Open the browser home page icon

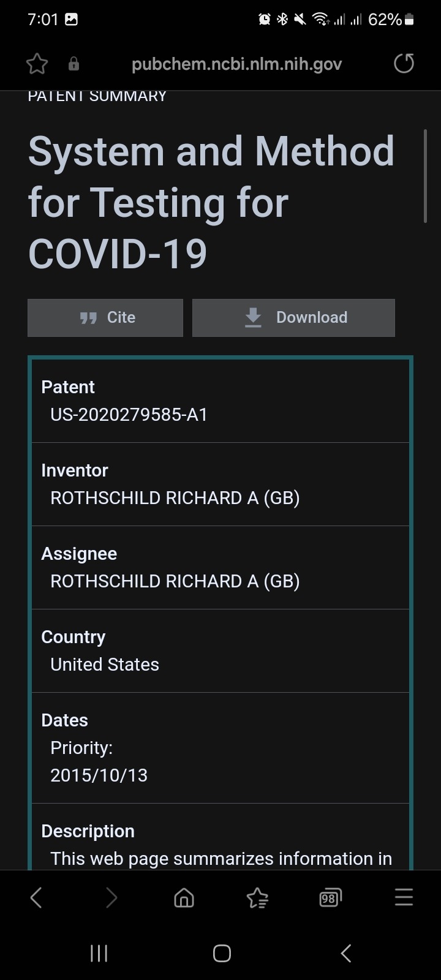[184, 898]
